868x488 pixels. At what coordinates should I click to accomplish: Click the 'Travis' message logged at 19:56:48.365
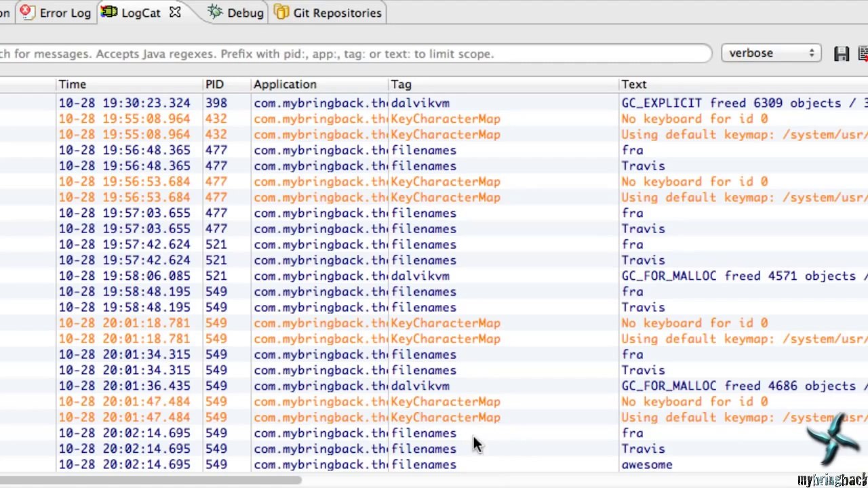tap(643, 165)
